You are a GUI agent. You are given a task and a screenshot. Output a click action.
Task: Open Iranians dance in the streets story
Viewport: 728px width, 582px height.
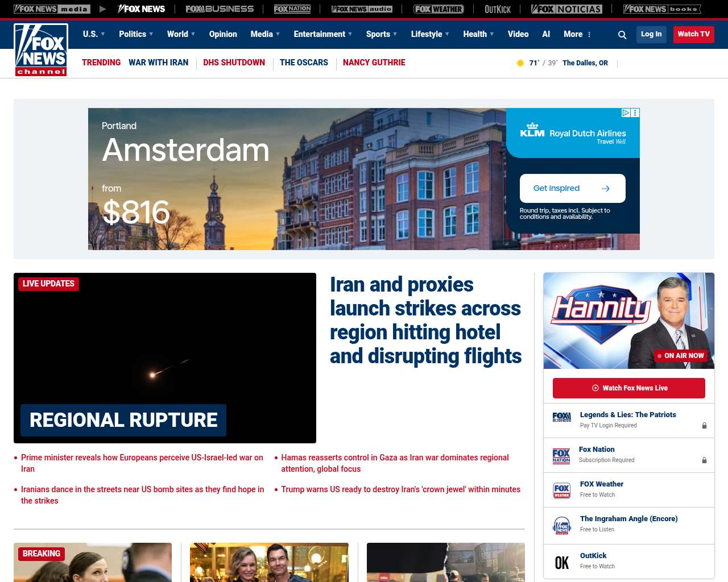143,495
